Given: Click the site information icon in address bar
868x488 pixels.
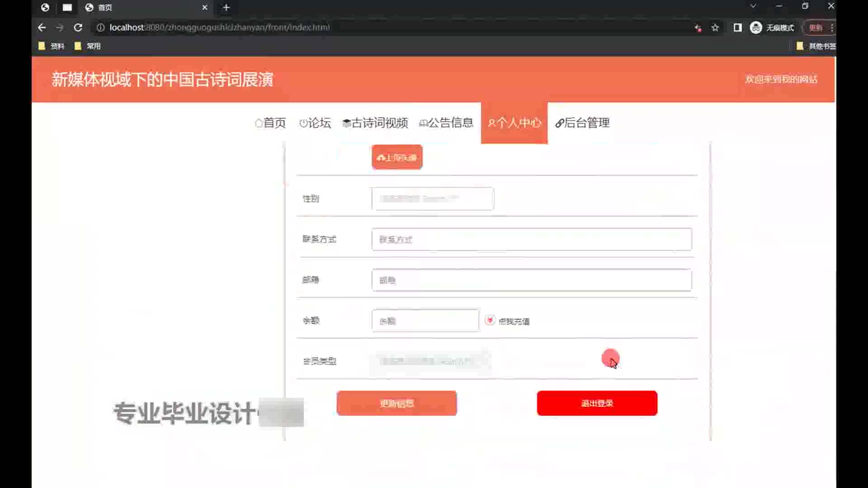Looking at the screenshot, I should tap(100, 28).
